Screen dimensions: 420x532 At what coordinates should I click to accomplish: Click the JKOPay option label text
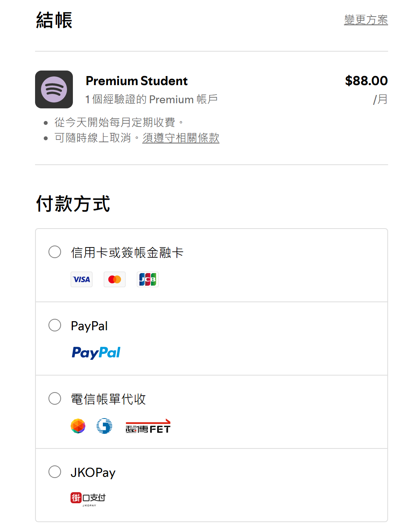[93, 472]
